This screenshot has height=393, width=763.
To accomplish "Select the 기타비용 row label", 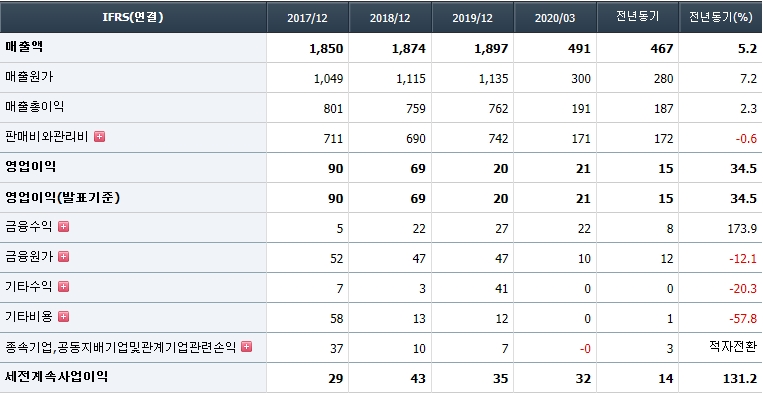I will click(28, 317).
